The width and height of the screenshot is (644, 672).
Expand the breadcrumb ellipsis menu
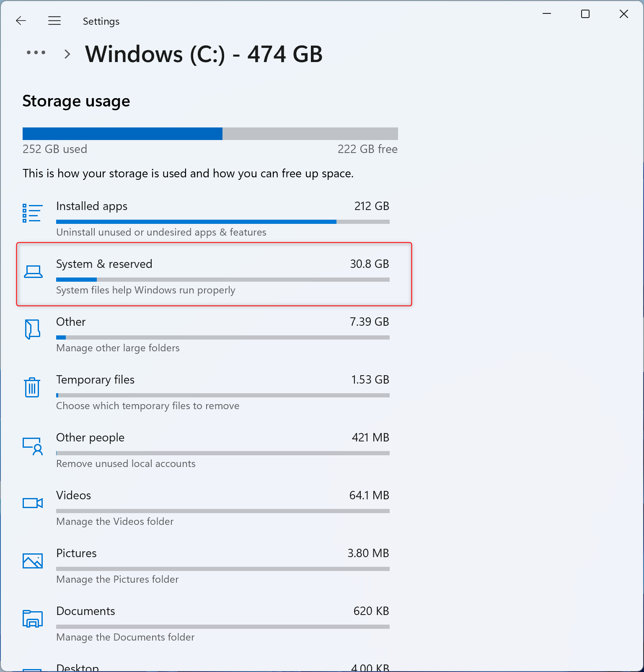pyautogui.click(x=36, y=53)
